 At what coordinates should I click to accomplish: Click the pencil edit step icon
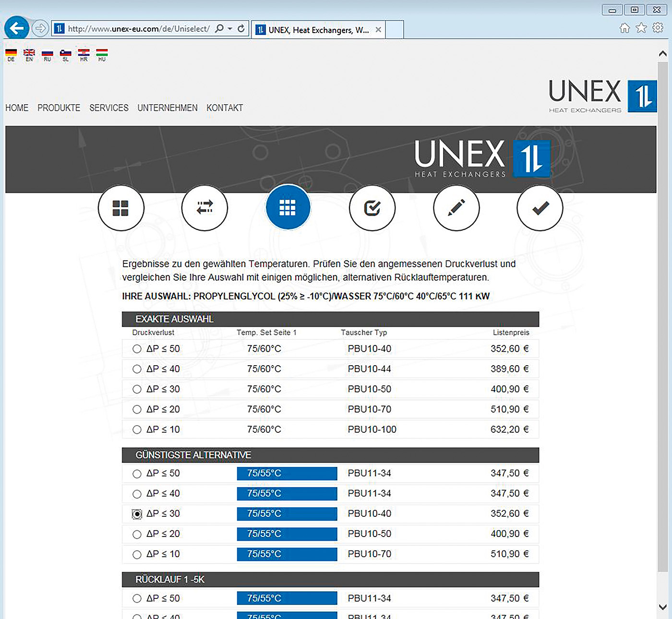tap(456, 208)
